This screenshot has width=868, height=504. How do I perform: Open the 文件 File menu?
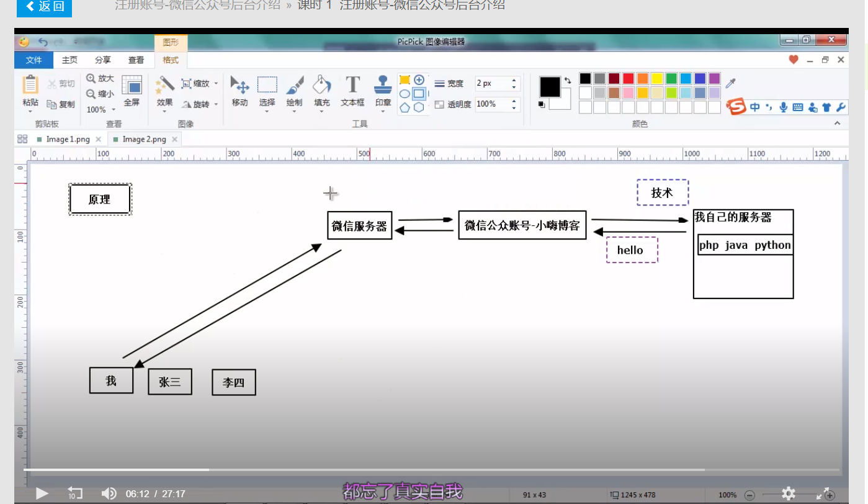34,60
